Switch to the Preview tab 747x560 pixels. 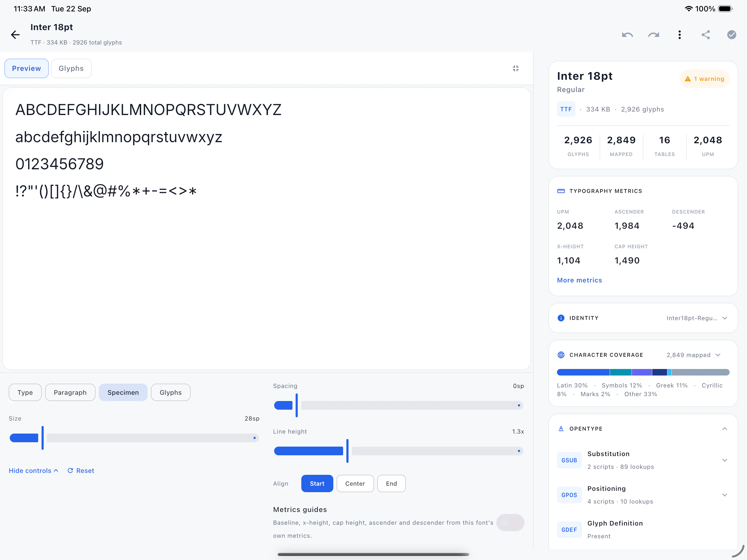tap(26, 69)
